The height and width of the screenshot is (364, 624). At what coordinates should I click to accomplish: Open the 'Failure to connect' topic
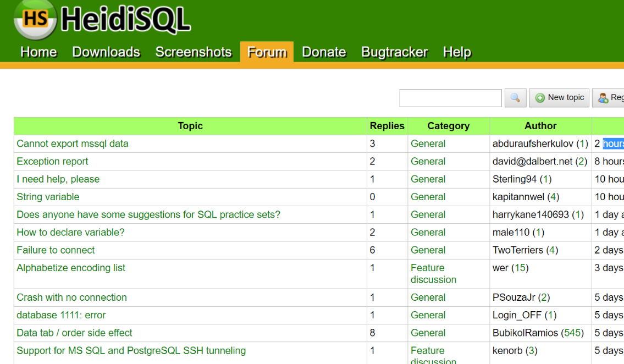tap(56, 250)
